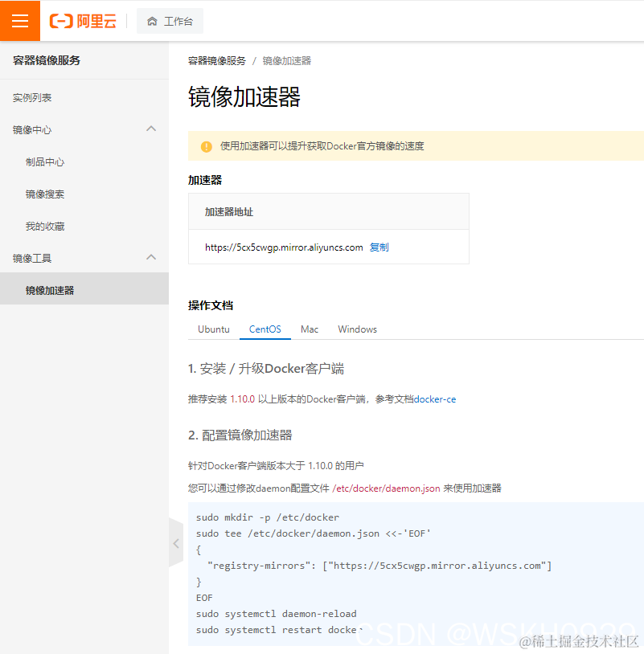Copy the accelerator address via 复制
Screen dimensions: 644x654
point(379,247)
